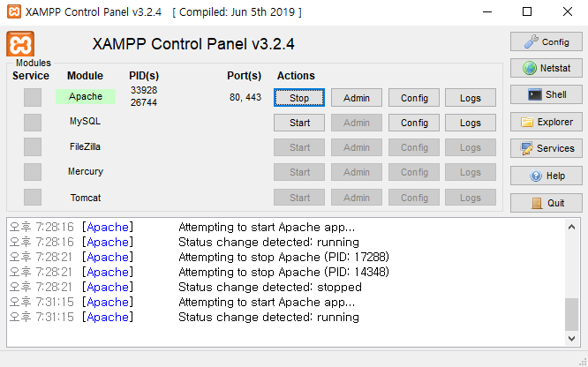
Task: Launch the Shell terminal
Action: pos(546,94)
